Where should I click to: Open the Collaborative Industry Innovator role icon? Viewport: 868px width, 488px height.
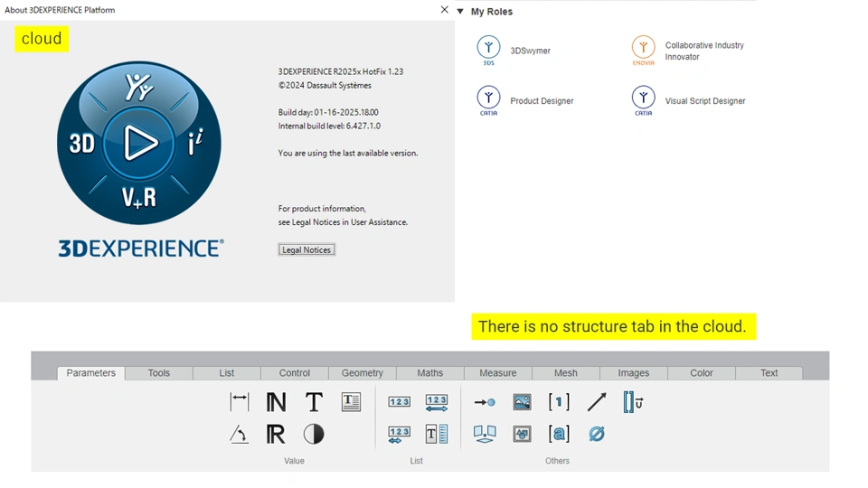643,51
